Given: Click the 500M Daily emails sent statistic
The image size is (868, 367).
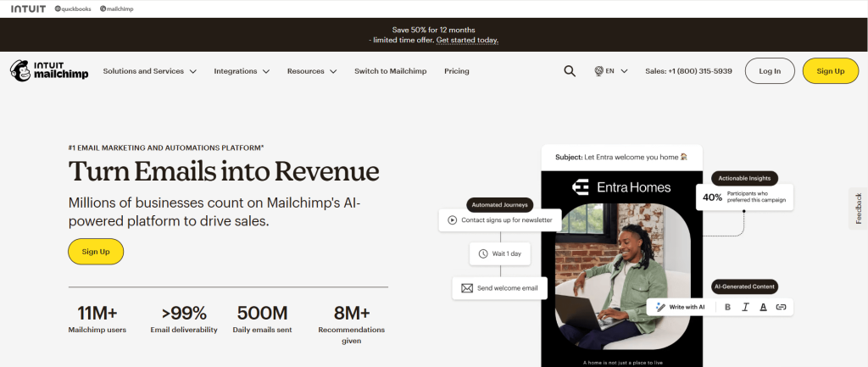Looking at the screenshot, I should pyautogui.click(x=263, y=320).
